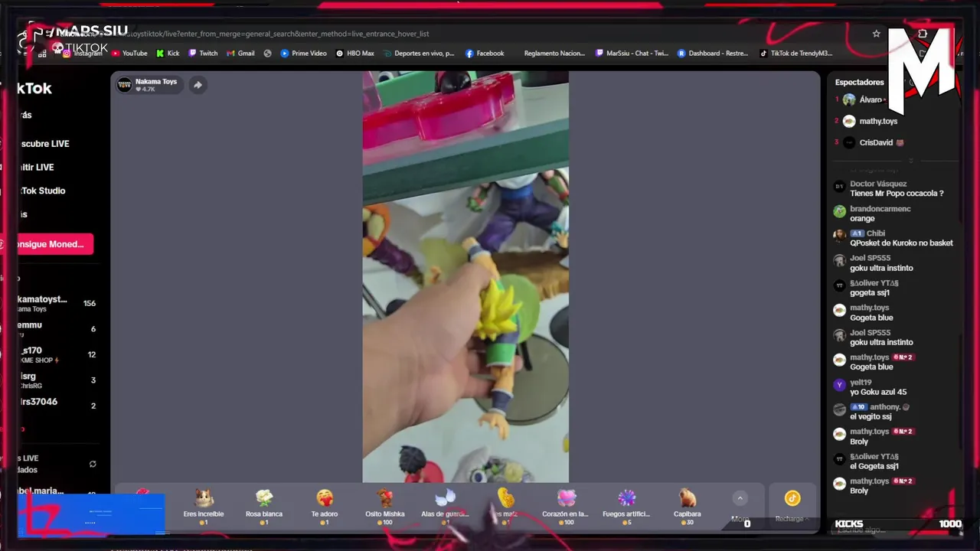Send the Osito Mishka gift
The width and height of the screenshot is (980, 551).
385,507
